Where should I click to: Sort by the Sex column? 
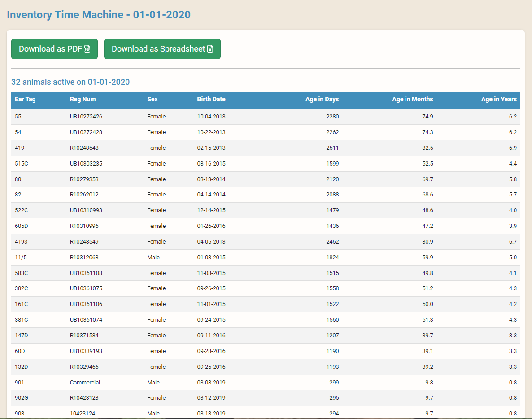coord(152,99)
